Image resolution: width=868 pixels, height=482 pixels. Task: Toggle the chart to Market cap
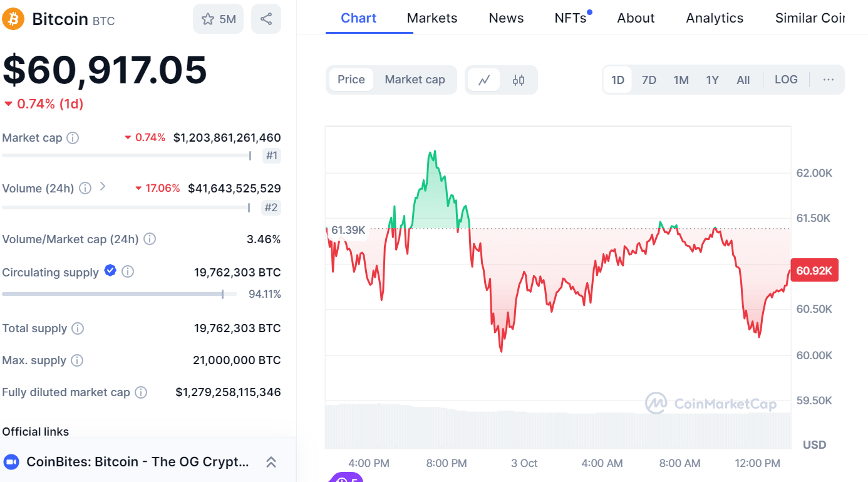point(415,80)
